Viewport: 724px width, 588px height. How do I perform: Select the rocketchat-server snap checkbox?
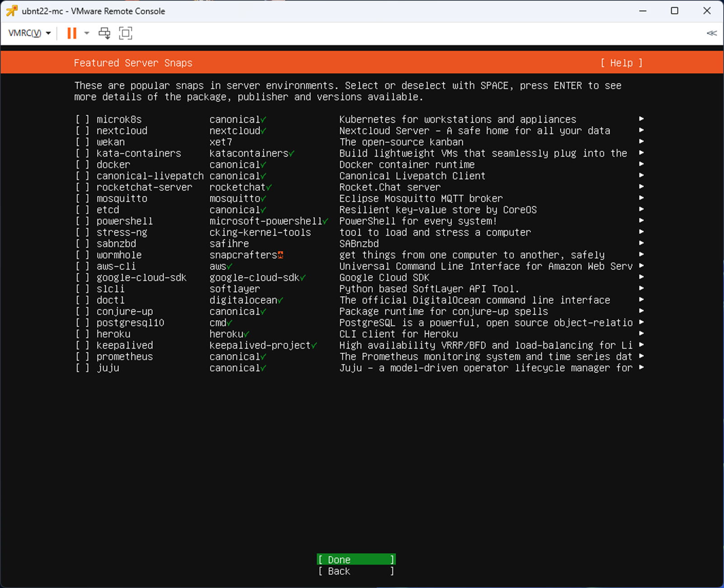tap(82, 187)
